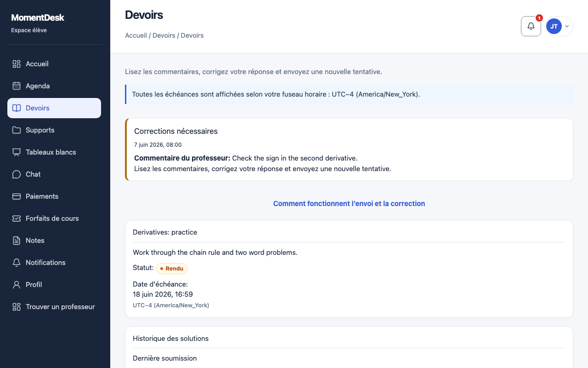Viewport: 588px width, 368px height.
Task: Click the Notifications bell icon in sidebar
Action: pos(17,263)
